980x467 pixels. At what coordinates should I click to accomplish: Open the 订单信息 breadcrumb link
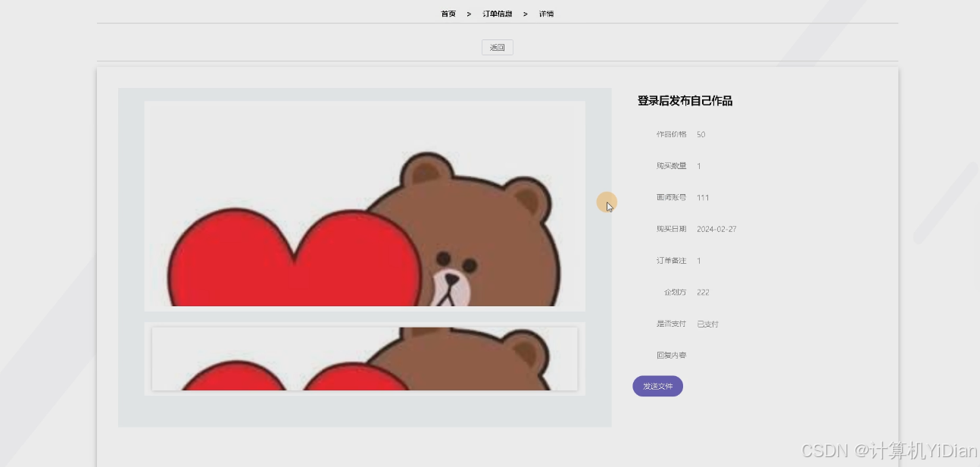(x=497, y=14)
